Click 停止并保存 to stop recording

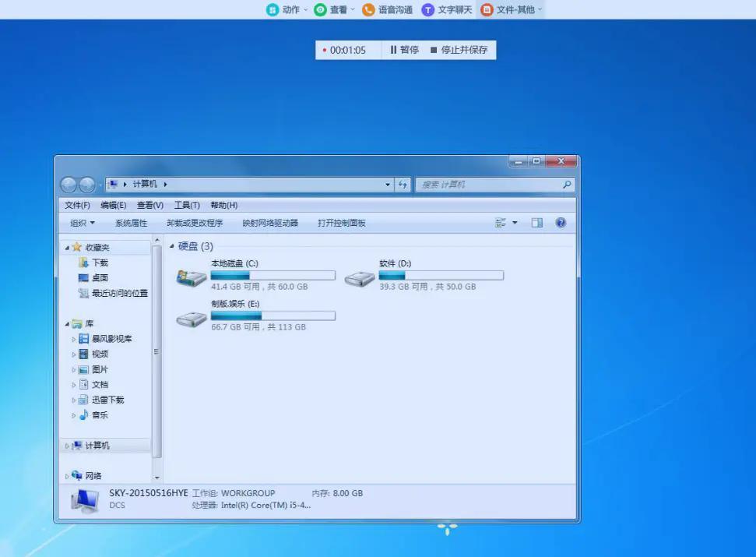(x=459, y=50)
